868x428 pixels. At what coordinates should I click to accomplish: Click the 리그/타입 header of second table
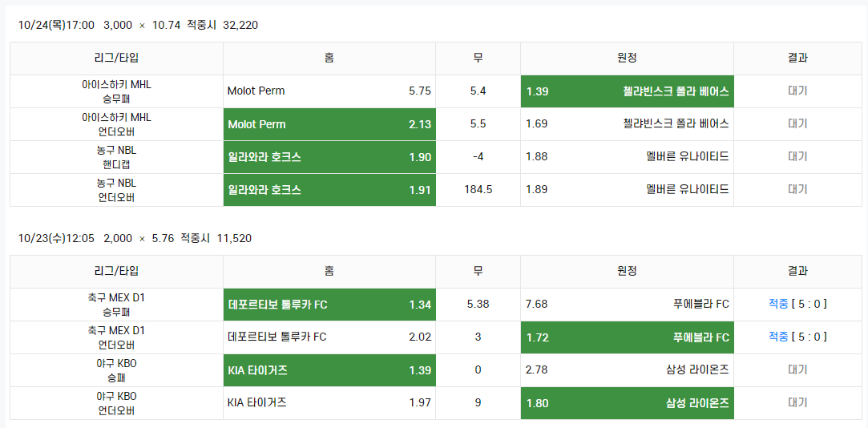(117, 271)
